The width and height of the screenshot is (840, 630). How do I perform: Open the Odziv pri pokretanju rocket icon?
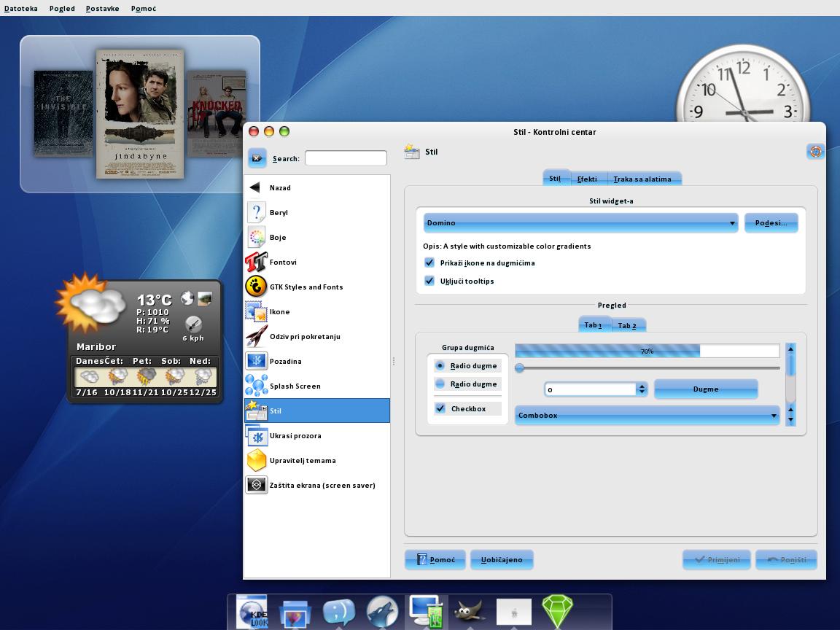point(256,336)
